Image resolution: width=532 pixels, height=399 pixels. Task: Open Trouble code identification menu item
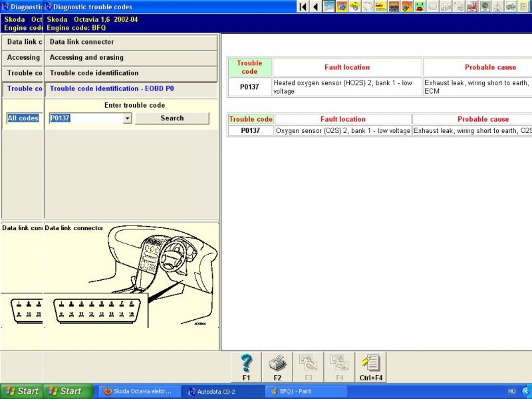(x=130, y=73)
